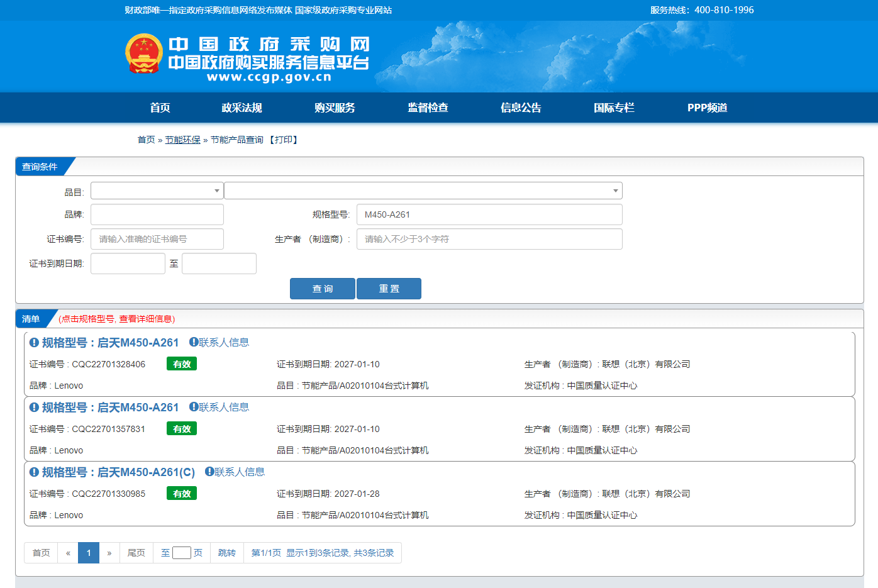
Task: Open 监督检查 navigation menu
Action: (428, 108)
